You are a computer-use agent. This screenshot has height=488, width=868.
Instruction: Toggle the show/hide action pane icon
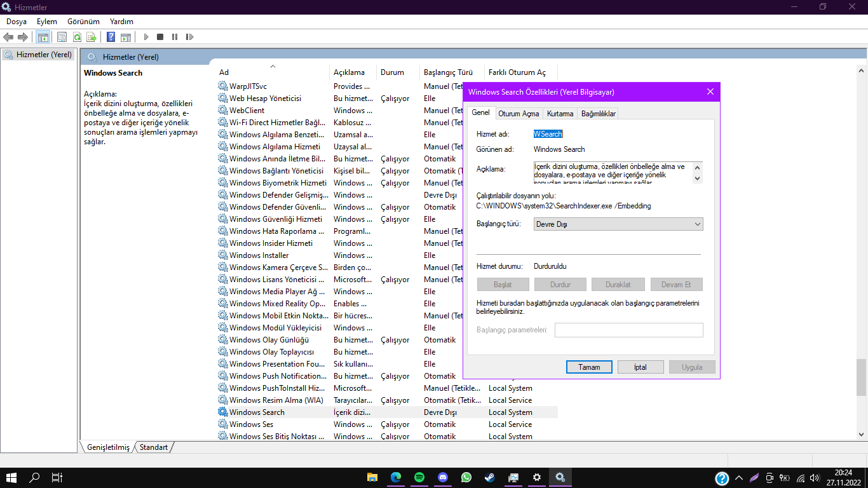click(126, 37)
